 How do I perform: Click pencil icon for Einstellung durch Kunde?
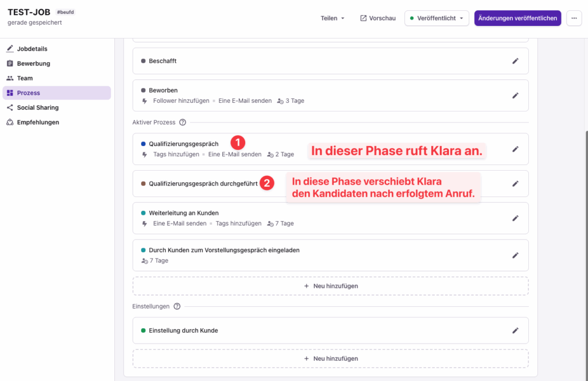[x=515, y=330]
